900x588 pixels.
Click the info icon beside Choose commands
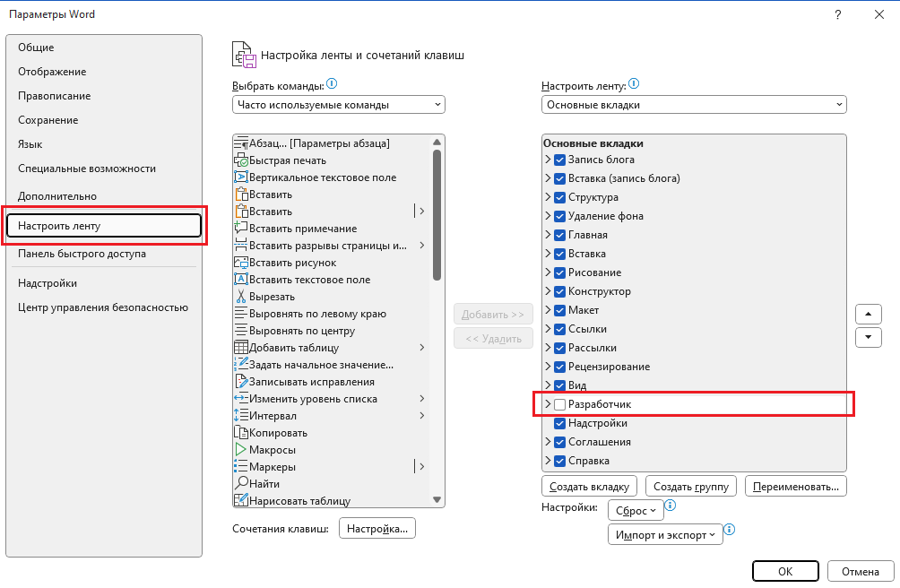click(332, 84)
